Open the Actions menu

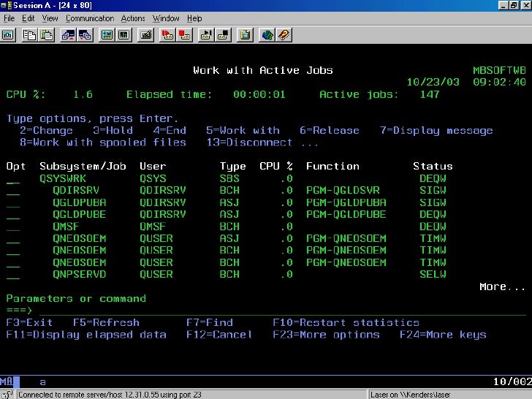[133, 18]
